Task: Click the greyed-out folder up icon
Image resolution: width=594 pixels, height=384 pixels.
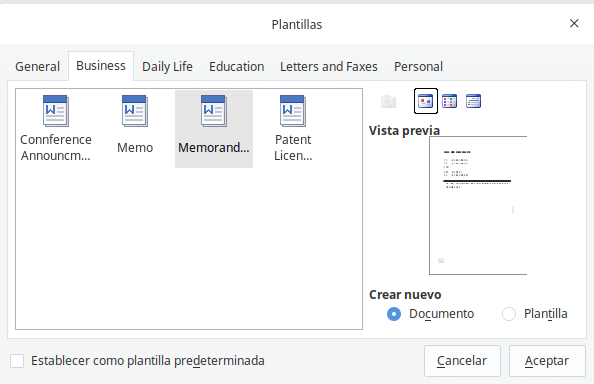Action: click(x=388, y=101)
